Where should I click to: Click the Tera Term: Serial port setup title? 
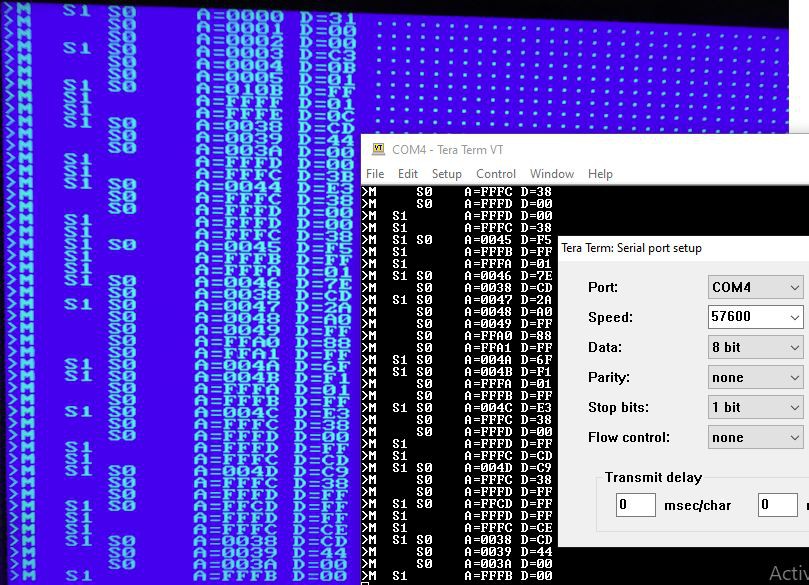tap(631, 248)
